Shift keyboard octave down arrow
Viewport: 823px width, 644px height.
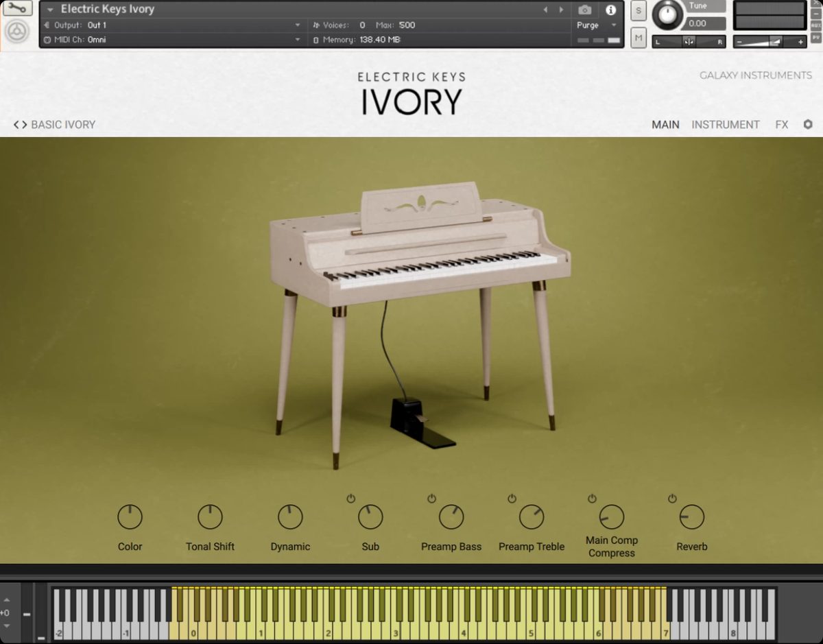click(6, 625)
